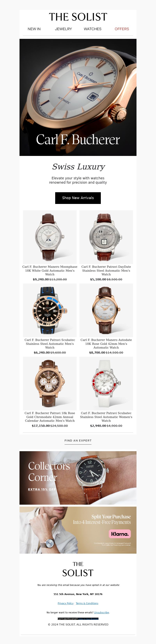This screenshot has width=156, height=644.
Task: Open Collectors Corner Extra 15% Off banner
Action: (x=78, y=478)
